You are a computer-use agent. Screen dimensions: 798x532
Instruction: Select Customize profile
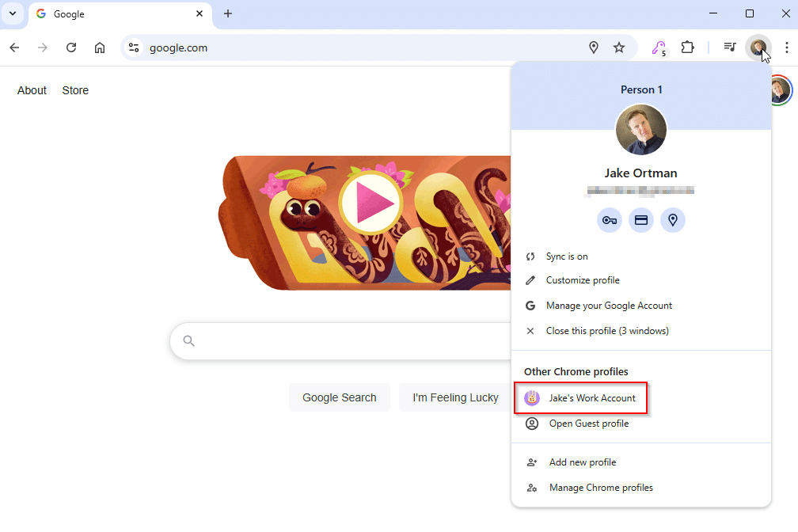[x=641, y=280]
